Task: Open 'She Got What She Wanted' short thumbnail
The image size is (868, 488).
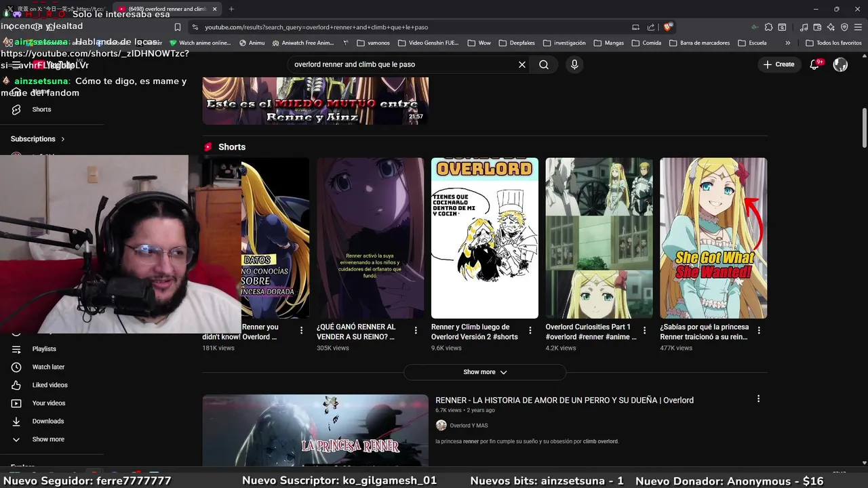Action: click(713, 238)
